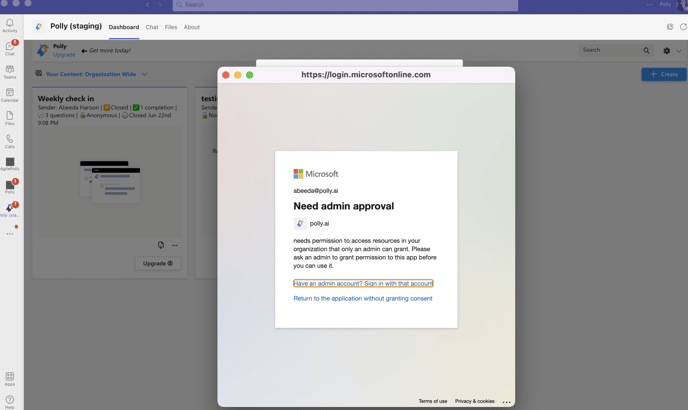This screenshot has width=688, height=410.
Task: Open Teams section in the sidebar
Action: 10,72
